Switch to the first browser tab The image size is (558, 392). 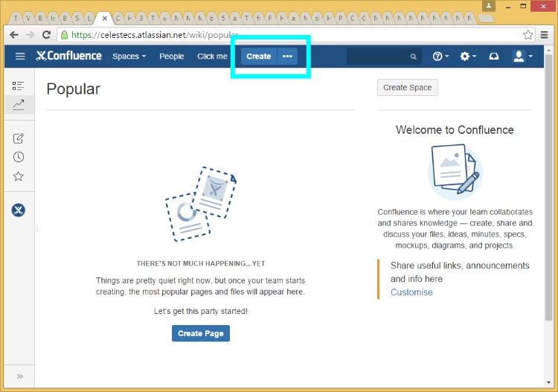point(16,18)
